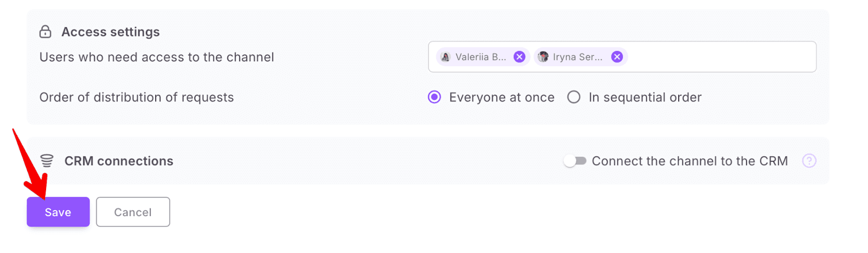Click the Order of distribution of requests label

[x=137, y=98]
